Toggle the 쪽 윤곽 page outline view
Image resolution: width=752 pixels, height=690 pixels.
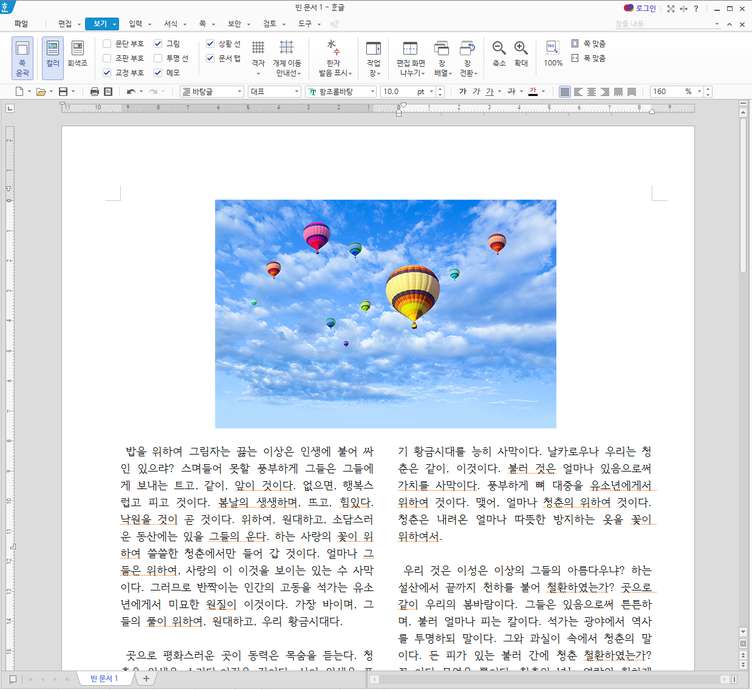tap(22, 58)
